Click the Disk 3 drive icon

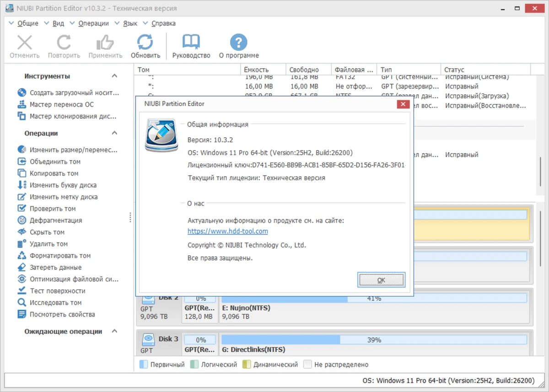(x=148, y=339)
